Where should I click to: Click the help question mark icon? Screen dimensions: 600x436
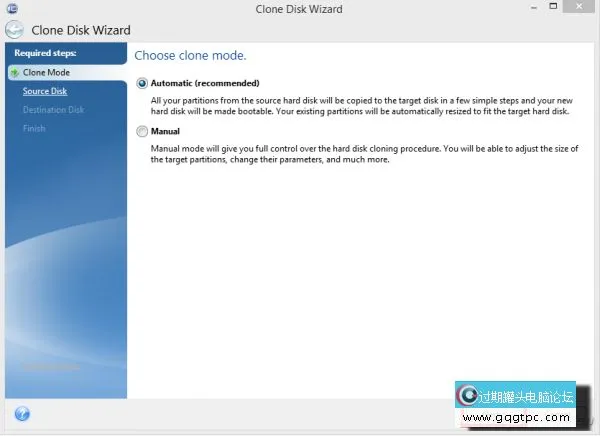point(22,413)
